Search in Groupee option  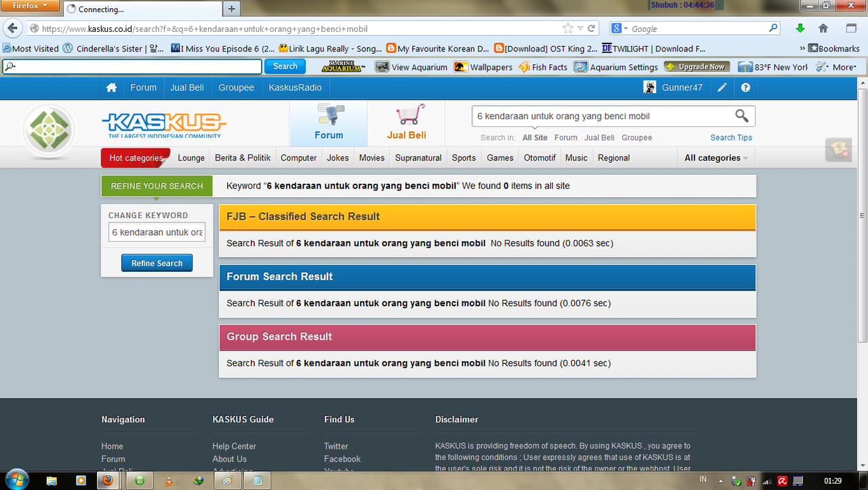pyautogui.click(x=637, y=138)
